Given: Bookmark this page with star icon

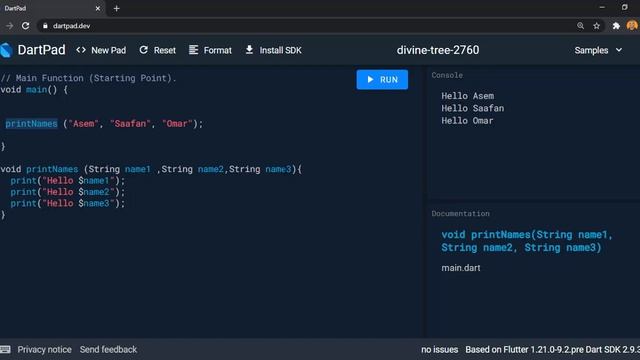Looking at the screenshot, I should click(596, 26).
